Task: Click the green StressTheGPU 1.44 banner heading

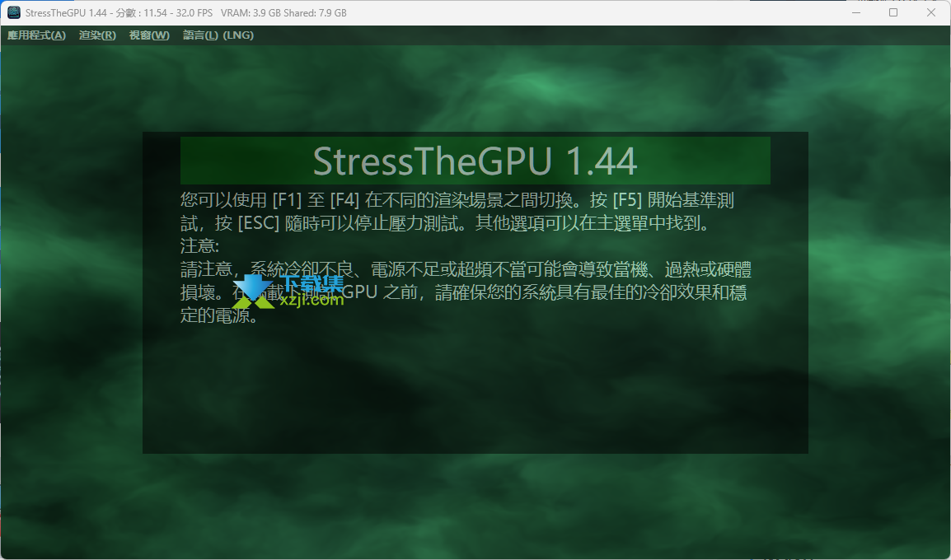Action: (475, 161)
